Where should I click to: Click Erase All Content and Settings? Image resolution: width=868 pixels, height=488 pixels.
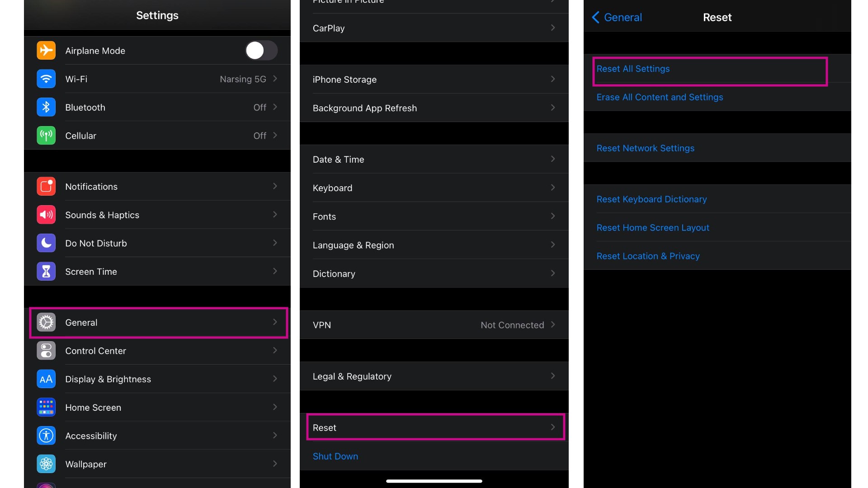659,97
